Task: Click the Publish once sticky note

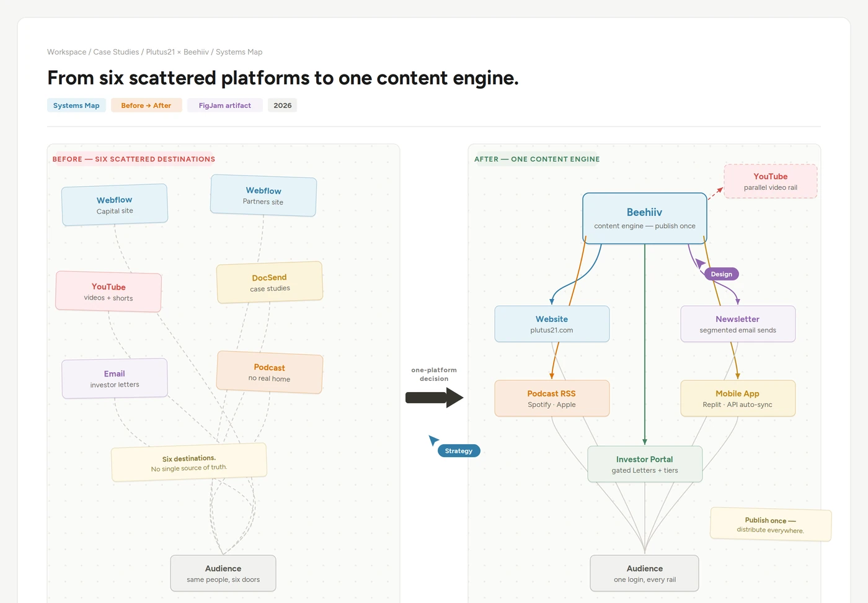Action: point(771,525)
